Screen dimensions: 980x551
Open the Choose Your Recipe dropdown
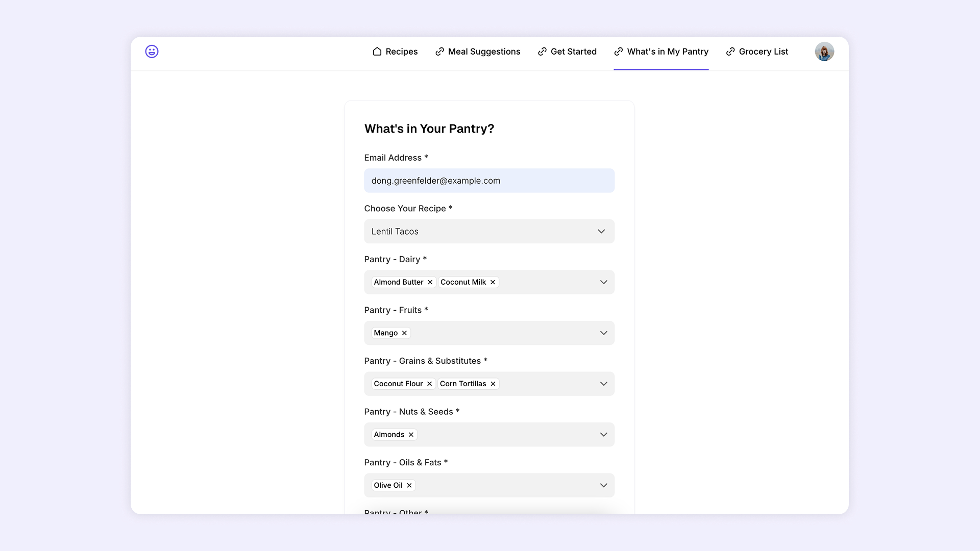click(489, 232)
